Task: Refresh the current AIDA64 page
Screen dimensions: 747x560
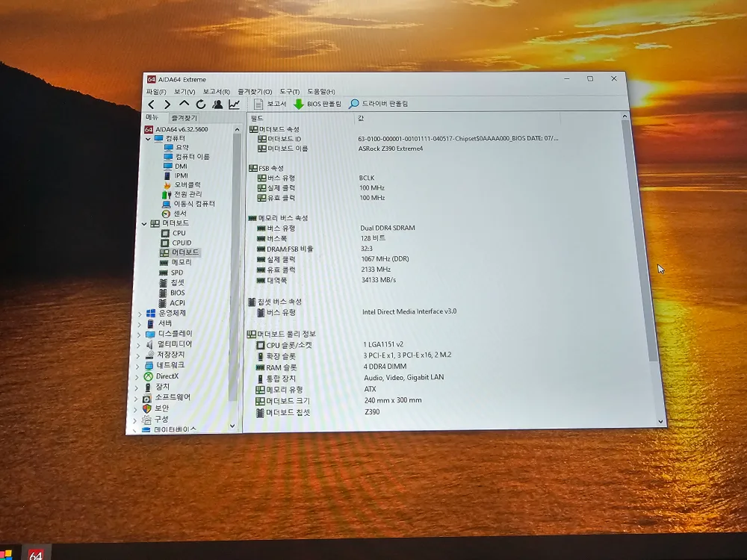Action: click(x=200, y=105)
